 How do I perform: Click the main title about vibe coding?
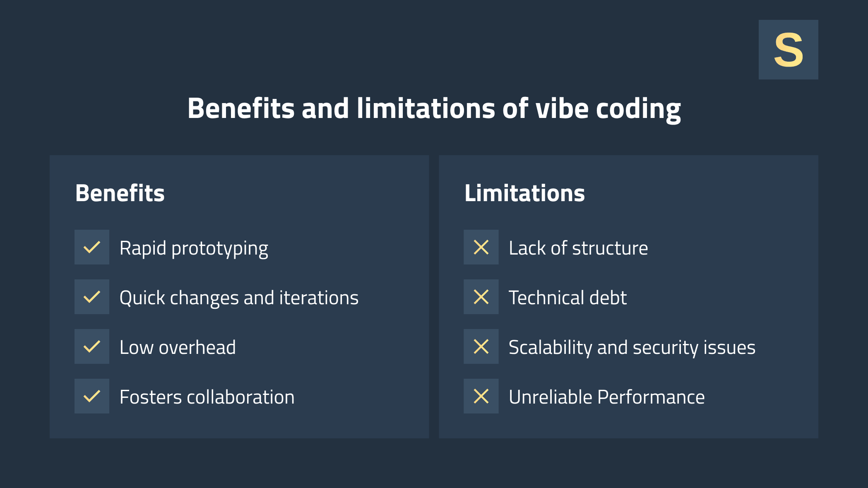coord(434,108)
